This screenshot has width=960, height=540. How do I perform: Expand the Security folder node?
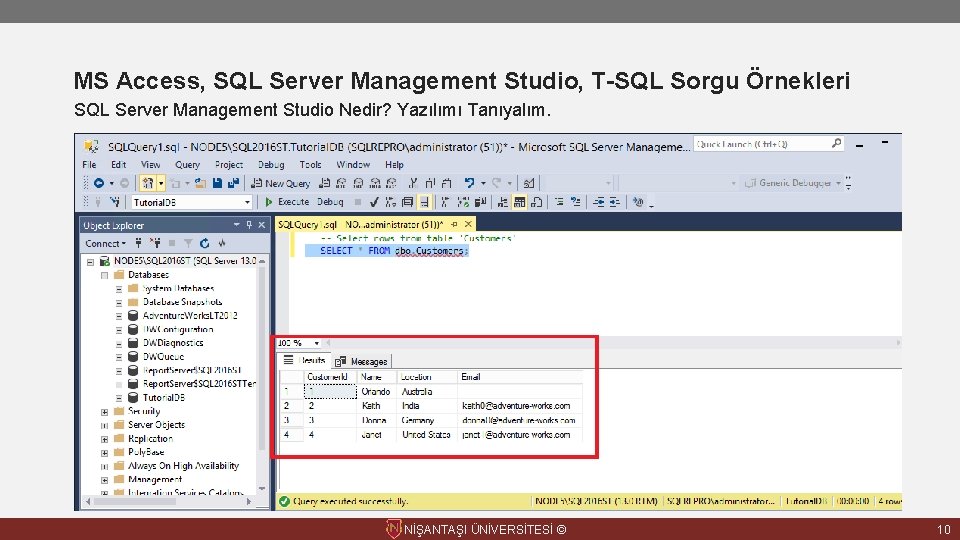click(x=105, y=412)
